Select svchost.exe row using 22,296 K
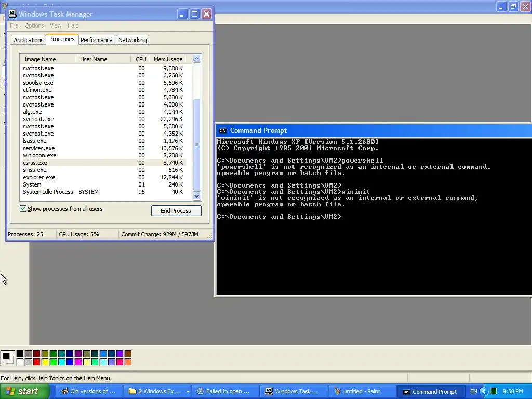 [103, 119]
